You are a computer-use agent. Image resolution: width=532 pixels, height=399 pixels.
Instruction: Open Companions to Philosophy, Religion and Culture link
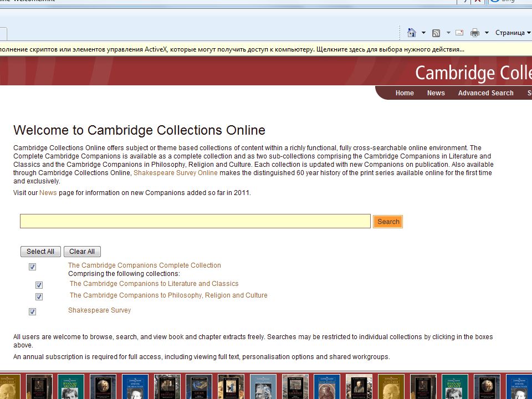click(168, 295)
